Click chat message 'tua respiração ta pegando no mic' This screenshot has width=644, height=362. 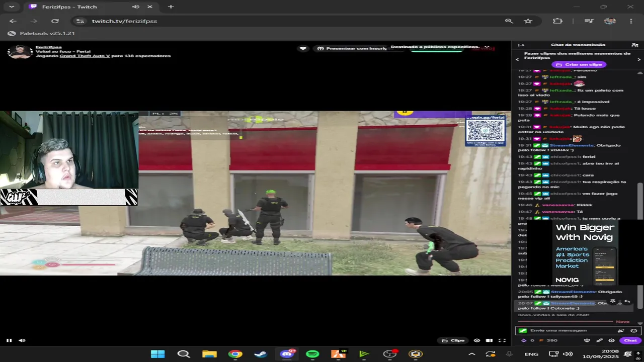[572, 184]
